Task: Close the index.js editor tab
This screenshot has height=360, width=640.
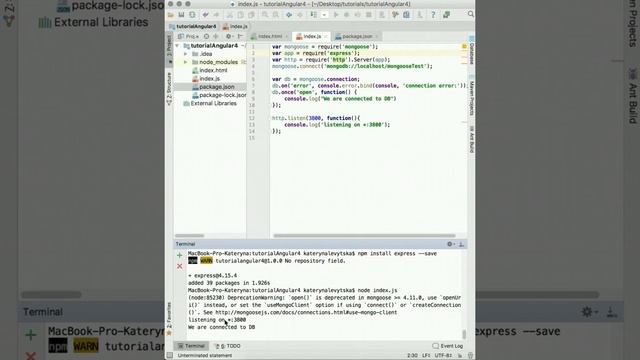Action: coord(326,37)
